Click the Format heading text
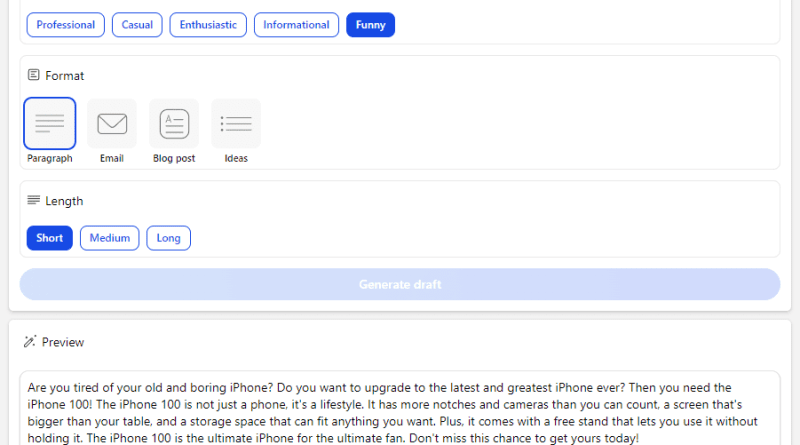This screenshot has height=445, width=800. (64, 76)
